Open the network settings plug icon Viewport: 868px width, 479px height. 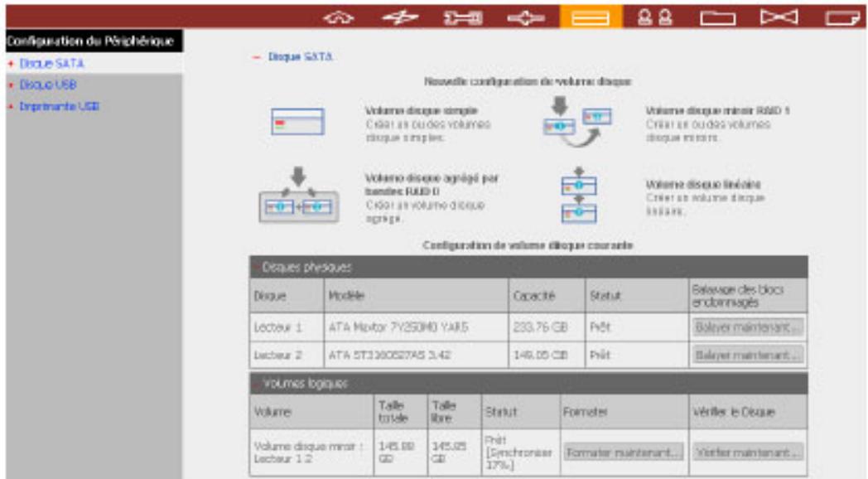tap(525, 17)
